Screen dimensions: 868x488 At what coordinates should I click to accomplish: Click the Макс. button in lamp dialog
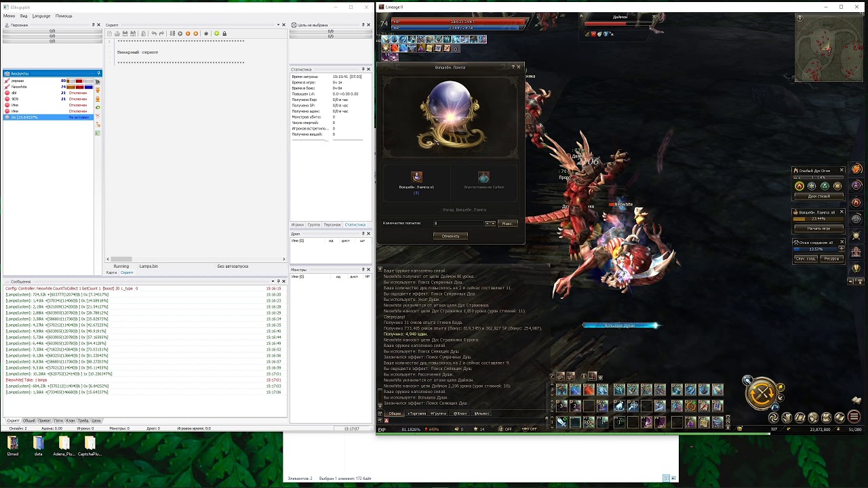(x=508, y=223)
